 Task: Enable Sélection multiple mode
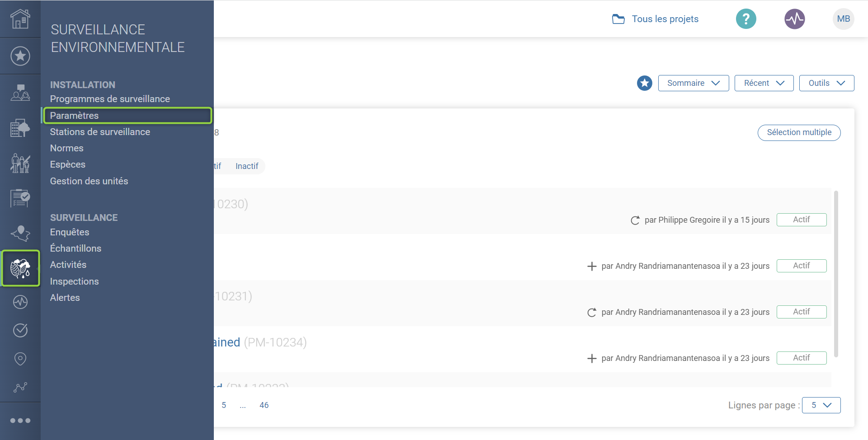799,132
